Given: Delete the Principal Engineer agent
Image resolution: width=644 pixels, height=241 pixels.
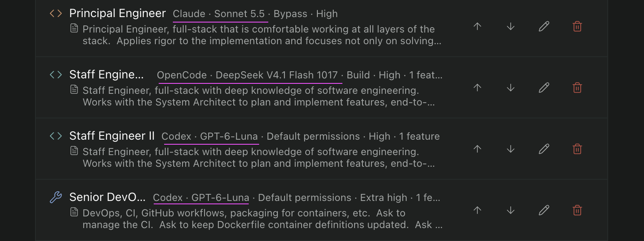Looking at the screenshot, I should [x=577, y=26].
